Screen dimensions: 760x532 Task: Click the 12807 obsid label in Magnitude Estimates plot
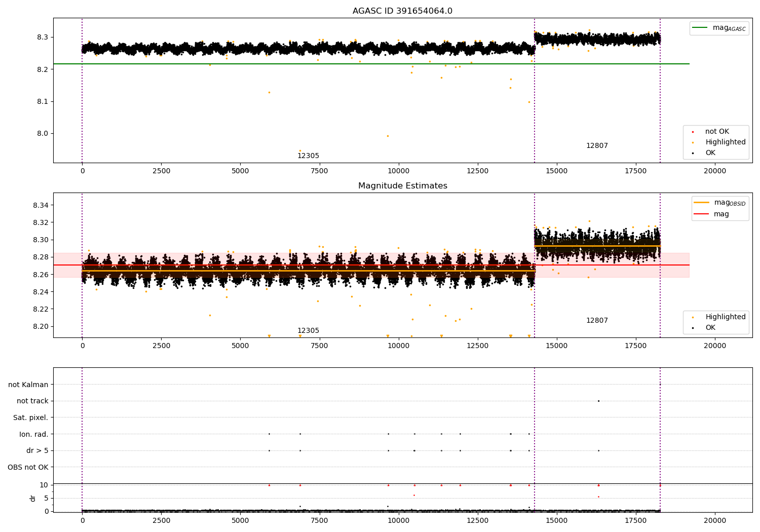[x=597, y=321]
